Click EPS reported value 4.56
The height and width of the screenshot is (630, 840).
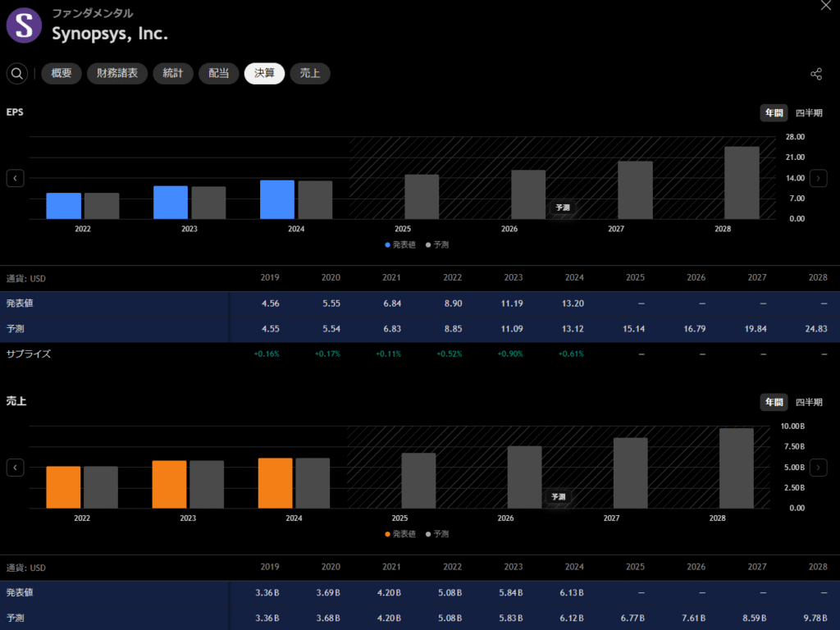coord(271,304)
